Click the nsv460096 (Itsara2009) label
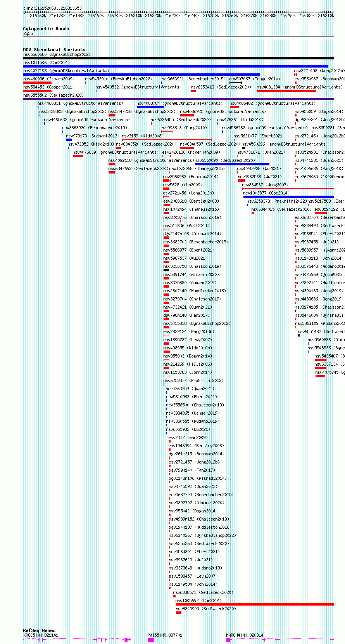This screenshot has height=644, width=345. click(x=49, y=79)
